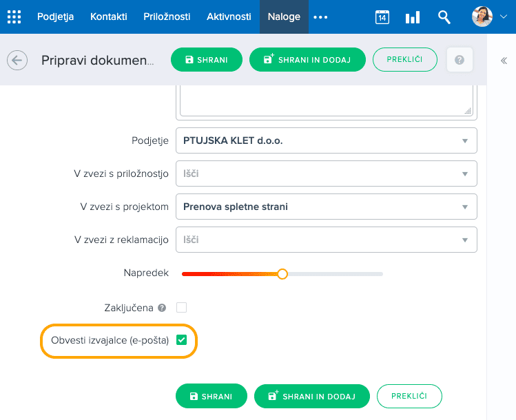Collapse the side panel with double chevron
The image size is (516, 420).
point(504,61)
